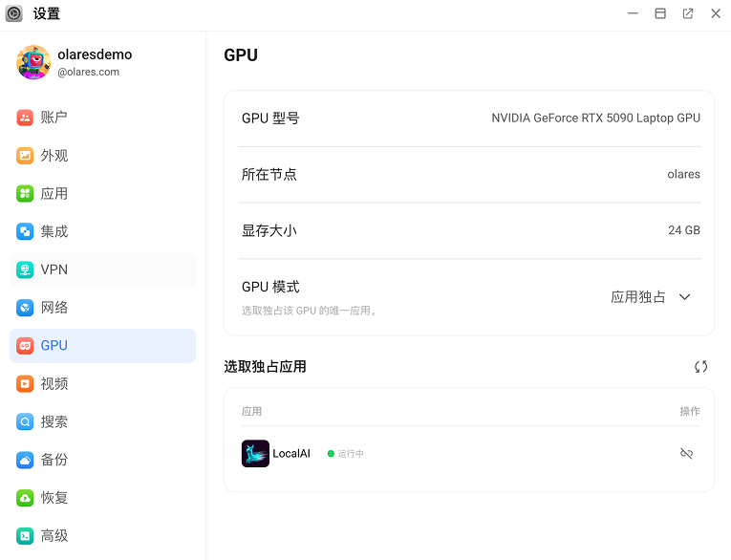Open the 搜索 search icon

(x=25, y=422)
